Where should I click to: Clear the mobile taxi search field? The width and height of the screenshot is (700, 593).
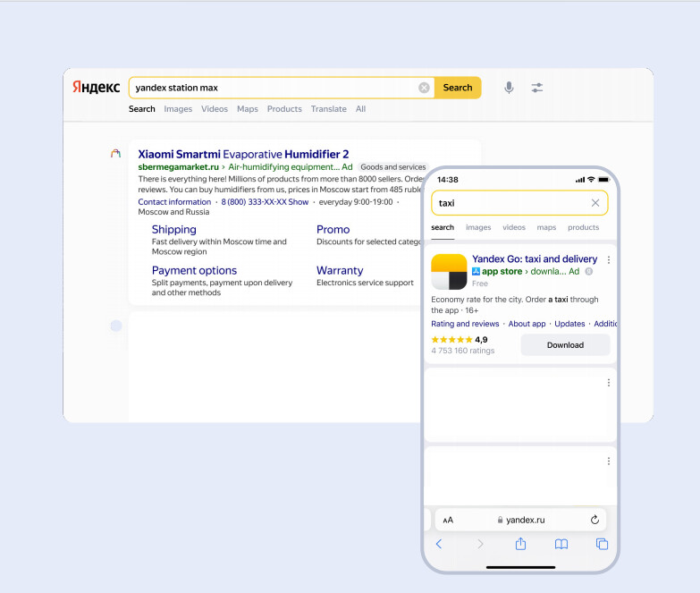tap(595, 203)
